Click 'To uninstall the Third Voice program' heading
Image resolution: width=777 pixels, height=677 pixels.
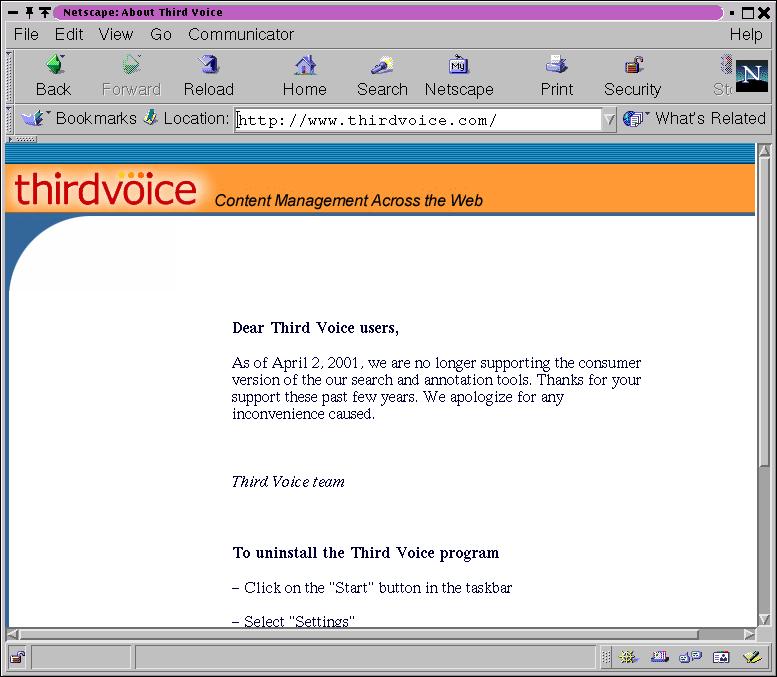(x=366, y=553)
